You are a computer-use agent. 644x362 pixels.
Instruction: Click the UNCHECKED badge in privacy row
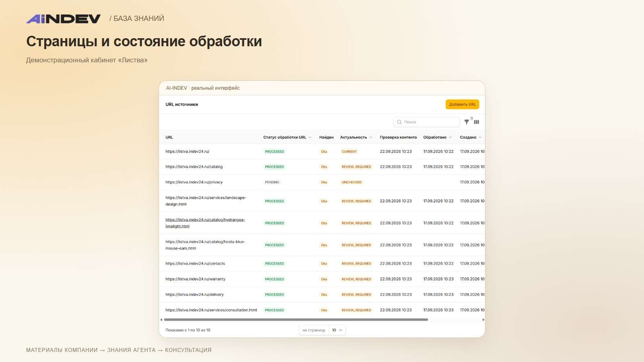[352, 182]
